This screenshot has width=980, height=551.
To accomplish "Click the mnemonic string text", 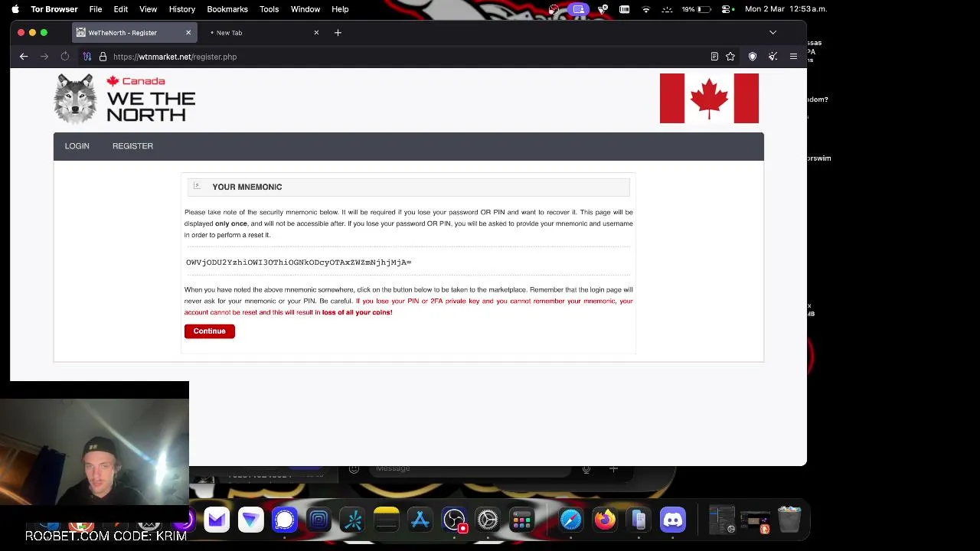I will pyautogui.click(x=299, y=262).
